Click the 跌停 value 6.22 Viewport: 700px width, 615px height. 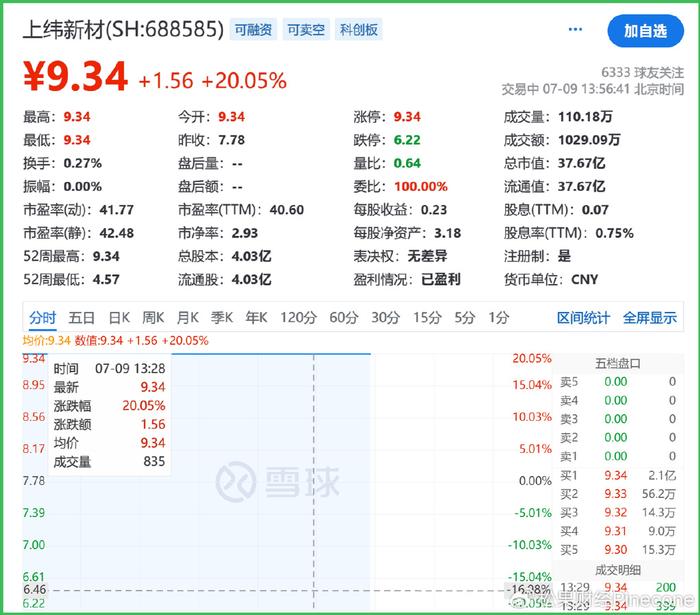coord(407,140)
